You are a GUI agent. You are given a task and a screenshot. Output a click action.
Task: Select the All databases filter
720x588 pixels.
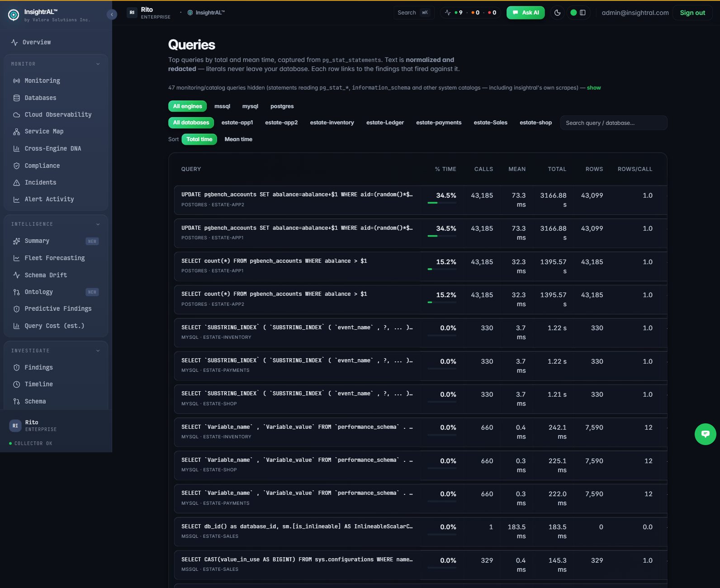(x=191, y=123)
